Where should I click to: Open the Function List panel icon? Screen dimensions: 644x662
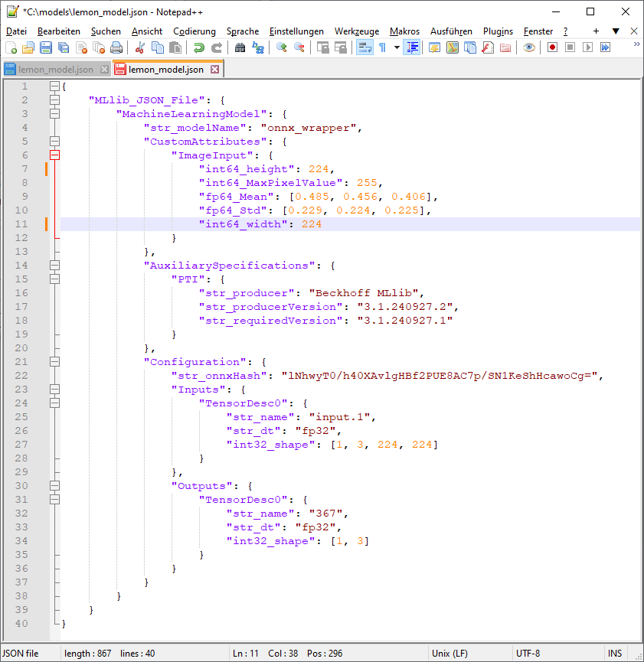(488, 47)
